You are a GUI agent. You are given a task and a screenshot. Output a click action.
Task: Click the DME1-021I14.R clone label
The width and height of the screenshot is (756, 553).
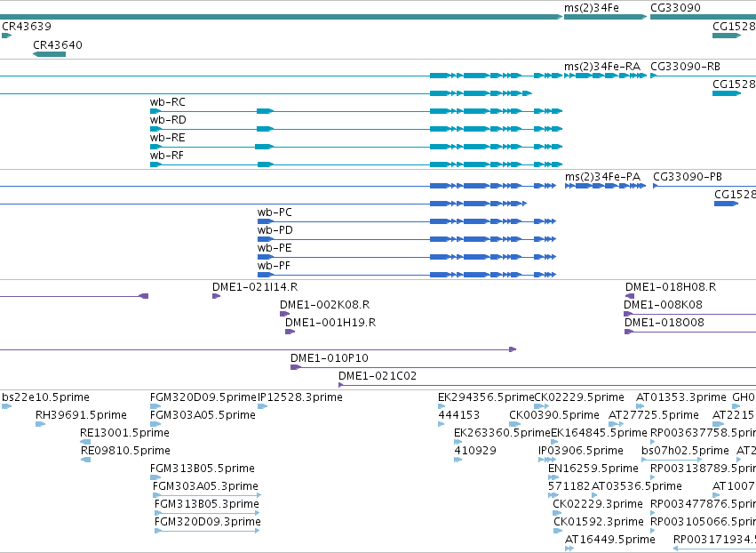255,287
